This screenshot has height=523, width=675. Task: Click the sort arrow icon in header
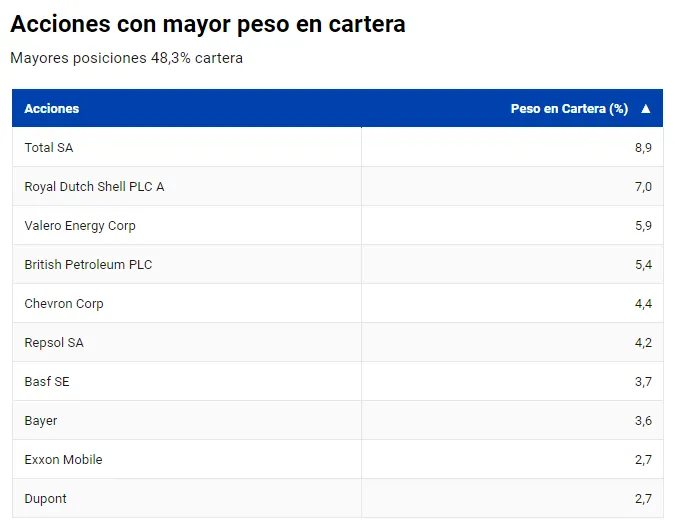point(646,109)
